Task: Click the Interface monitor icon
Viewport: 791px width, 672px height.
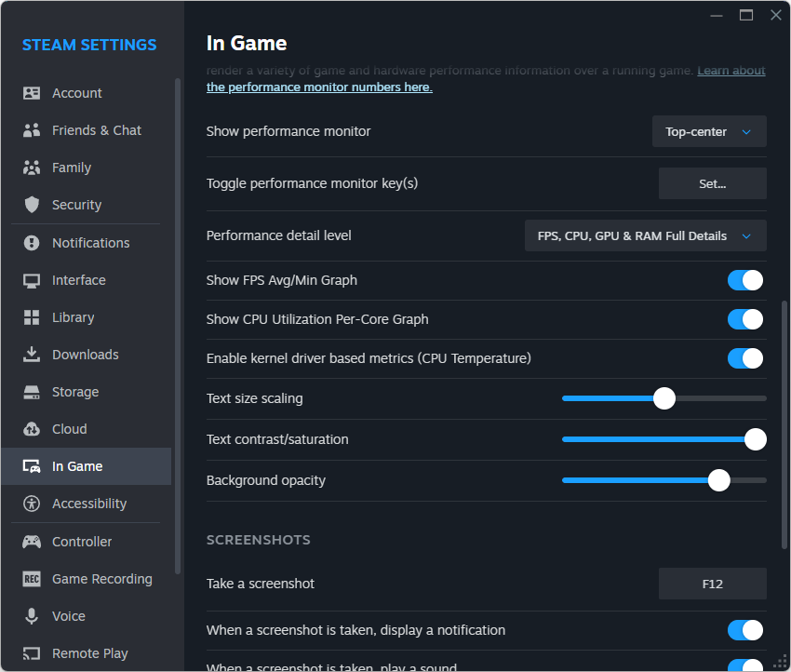Action: (32, 280)
